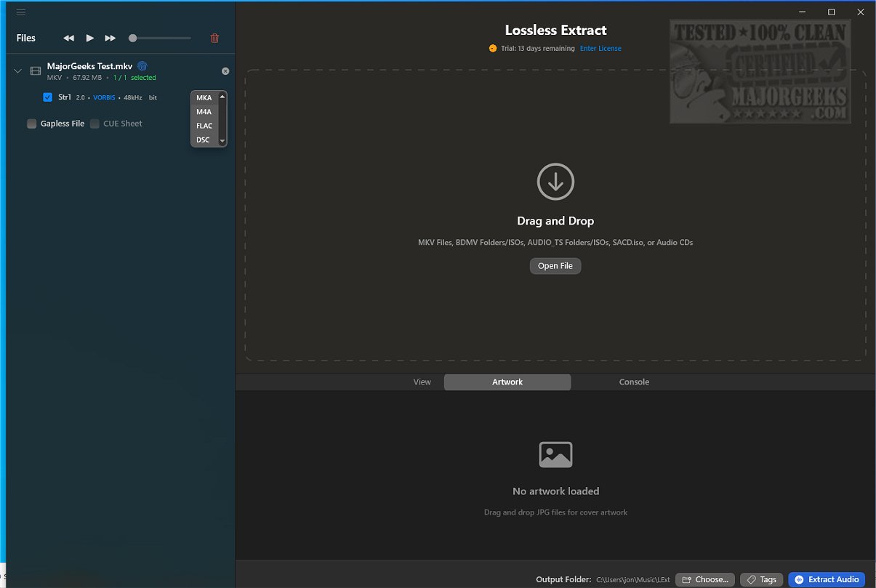This screenshot has height=588, width=876.
Task: Click the rewind playback button
Action: pyautogui.click(x=68, y=38)
